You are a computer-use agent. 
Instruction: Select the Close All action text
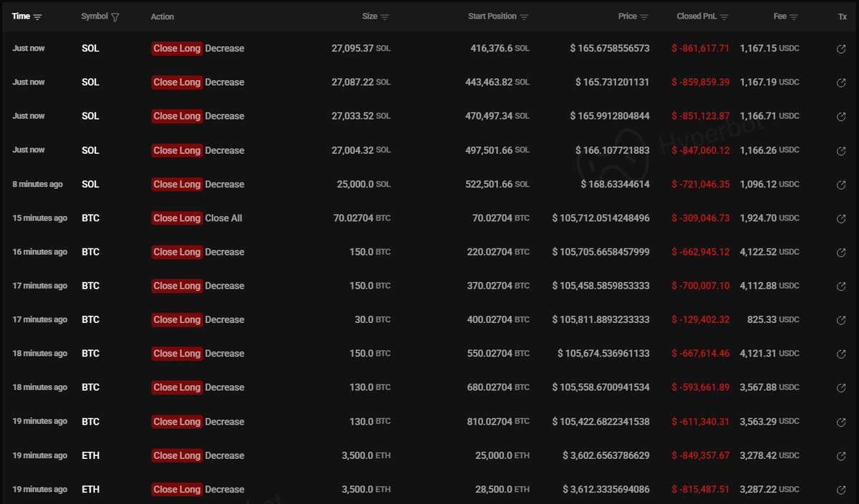[x=223, y=218]
